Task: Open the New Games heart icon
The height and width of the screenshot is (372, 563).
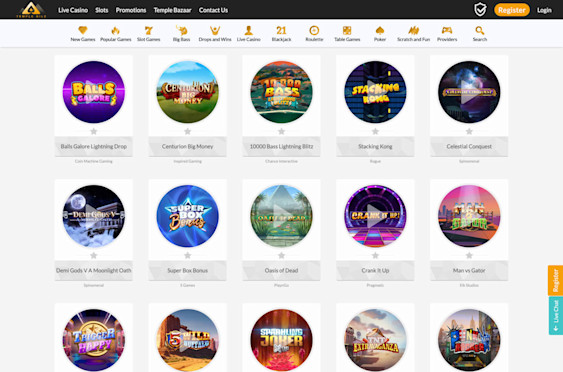Action: [x=83, y=30]
